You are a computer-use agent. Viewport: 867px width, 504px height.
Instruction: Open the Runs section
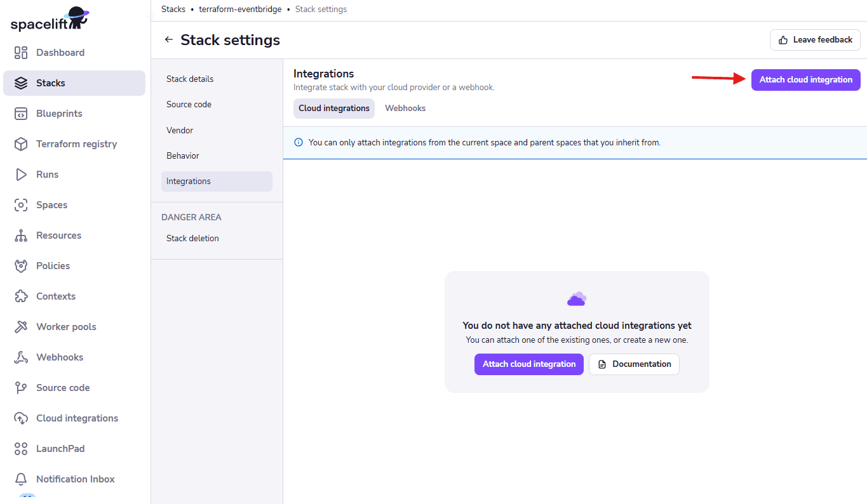tap(74, 175)
